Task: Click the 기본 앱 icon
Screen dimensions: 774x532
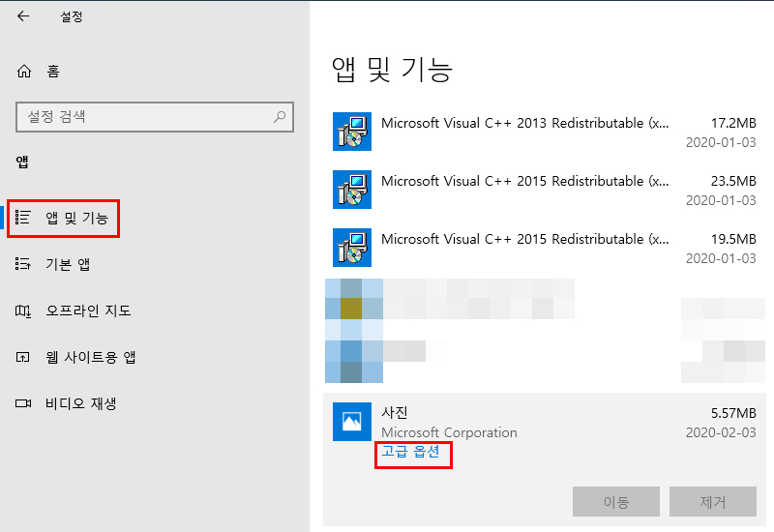Action: point(22,264)
